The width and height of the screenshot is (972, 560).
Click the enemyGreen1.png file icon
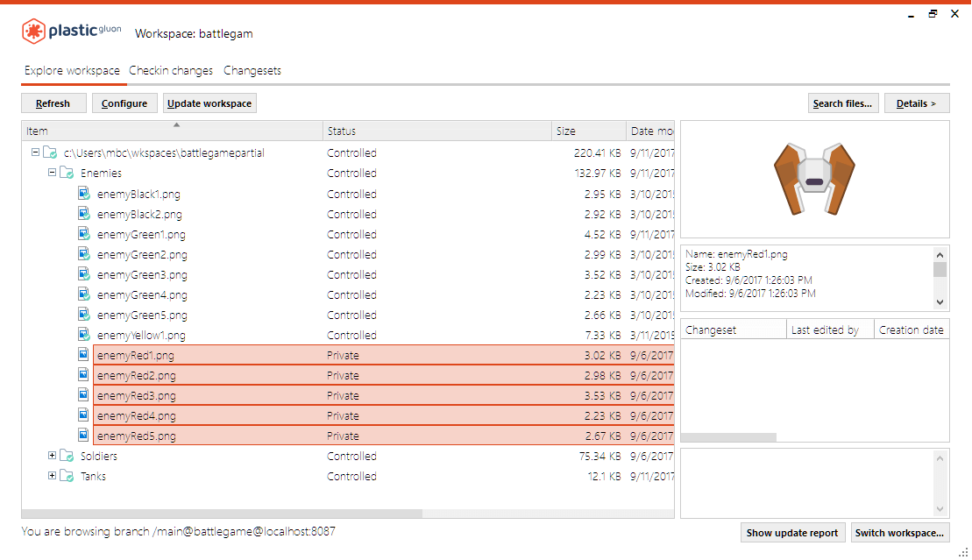click(83, 234)
